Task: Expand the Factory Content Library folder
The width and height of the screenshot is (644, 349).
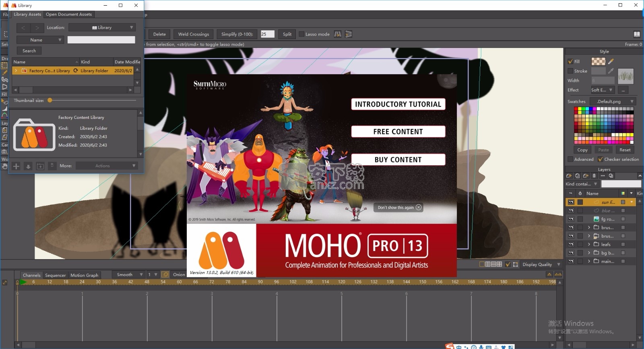Action: click(16, 71)
